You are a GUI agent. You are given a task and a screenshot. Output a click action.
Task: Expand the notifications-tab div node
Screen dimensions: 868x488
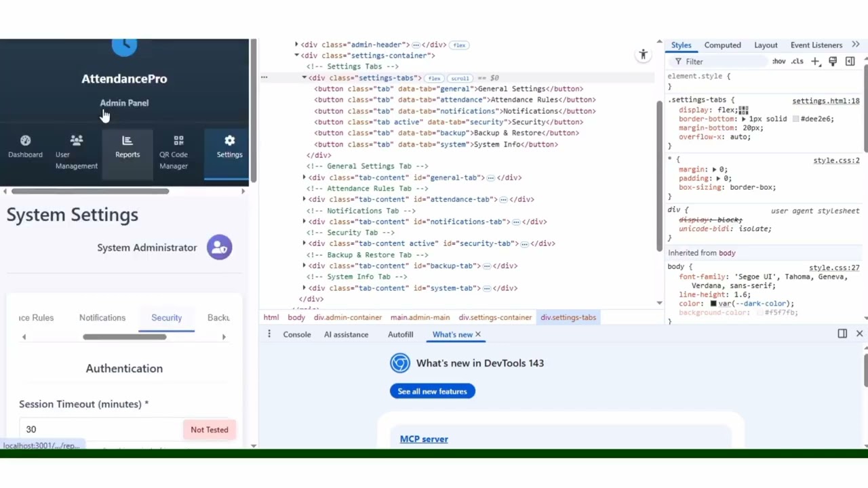click(x=304, y=222)
